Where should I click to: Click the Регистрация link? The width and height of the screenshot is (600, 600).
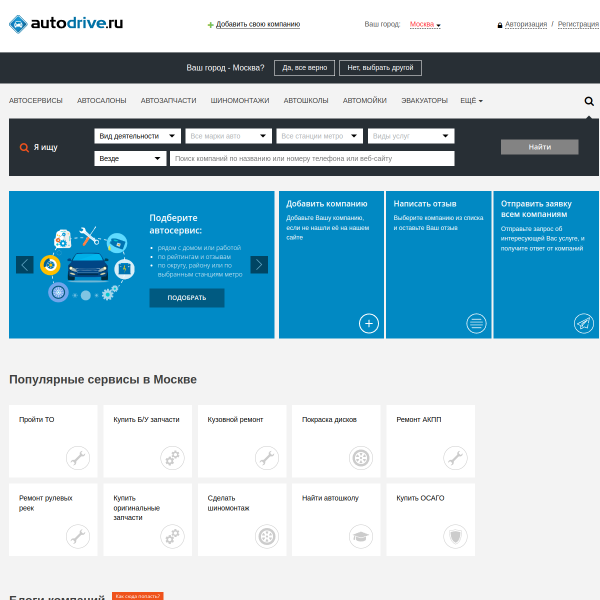[578, 24]
